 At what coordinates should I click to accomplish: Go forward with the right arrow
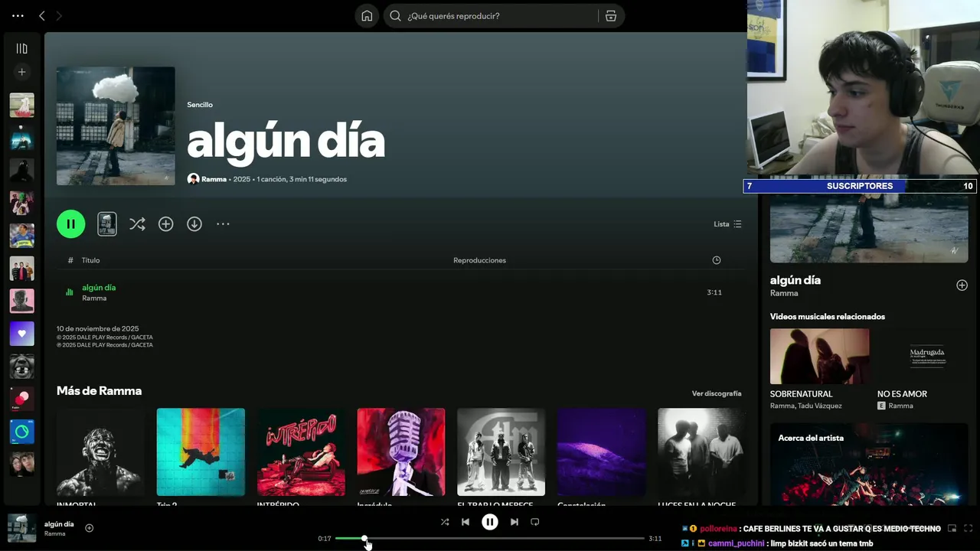click(59, 16)
